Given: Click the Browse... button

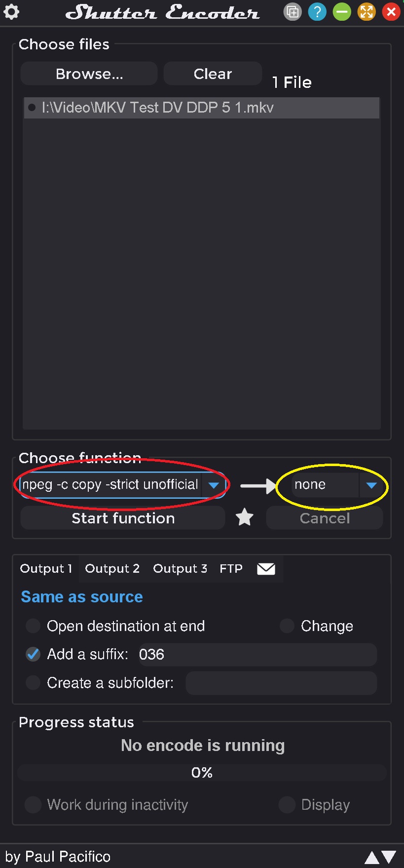Looking at the screenshot, I should tap(89, 74).
